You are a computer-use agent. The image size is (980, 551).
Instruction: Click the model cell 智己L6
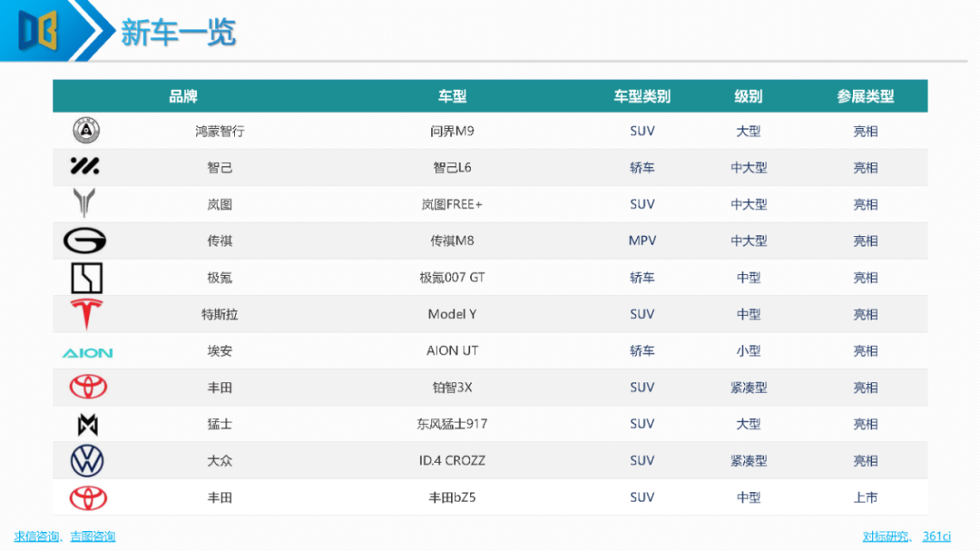(452, 168)
